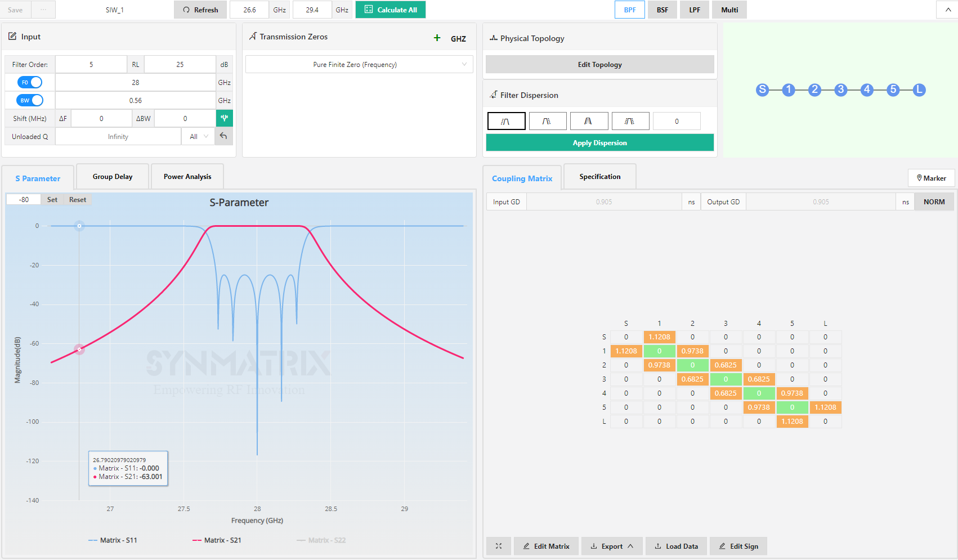Click the undo arrow beside Unloaded Q
Viewport: 958px width, 560px height.
tap(224, 136)
